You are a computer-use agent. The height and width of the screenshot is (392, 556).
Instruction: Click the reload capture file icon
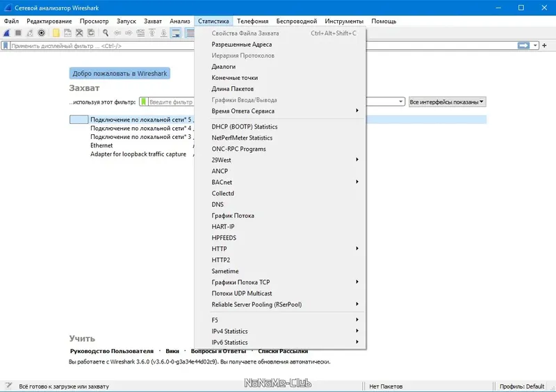(91, 33)
